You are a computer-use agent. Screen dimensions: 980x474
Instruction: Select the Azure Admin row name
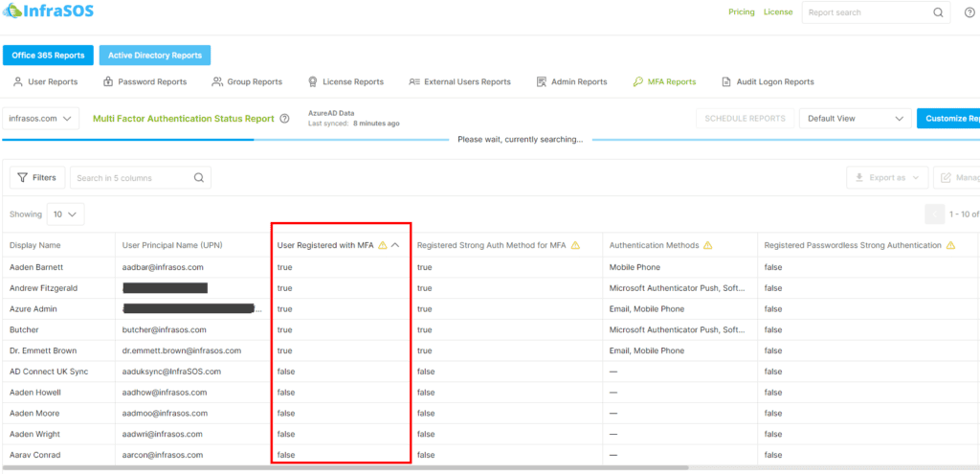[x=33, y=309]
